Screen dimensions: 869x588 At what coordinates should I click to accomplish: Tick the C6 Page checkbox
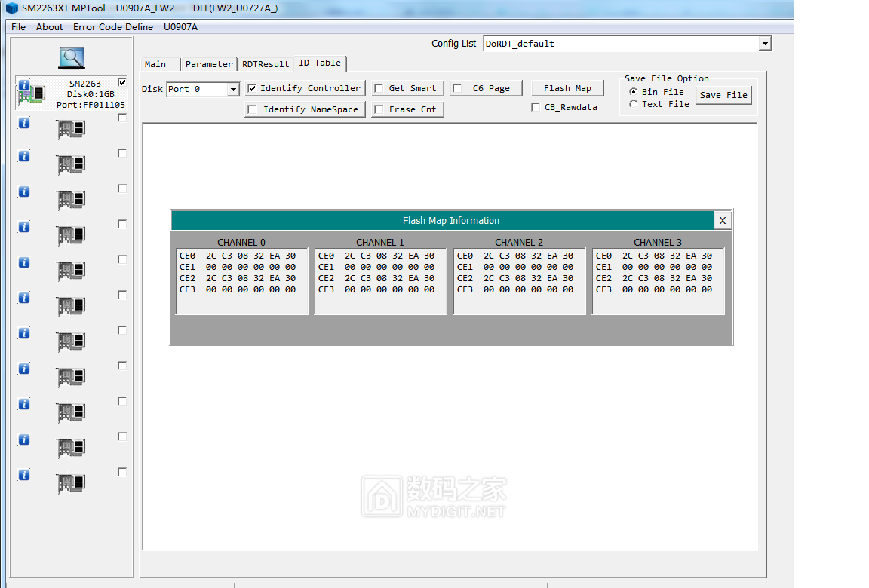point(458,89)
